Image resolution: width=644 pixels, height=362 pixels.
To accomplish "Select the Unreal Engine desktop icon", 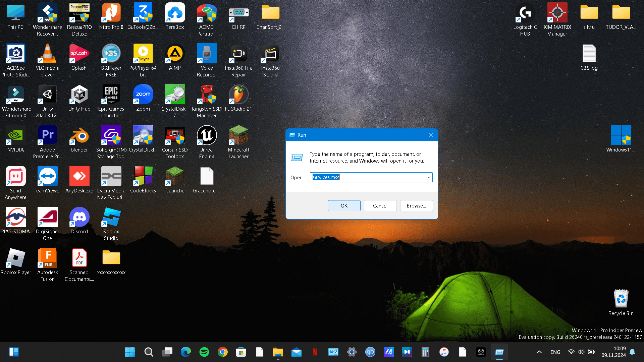I will 207,142.
